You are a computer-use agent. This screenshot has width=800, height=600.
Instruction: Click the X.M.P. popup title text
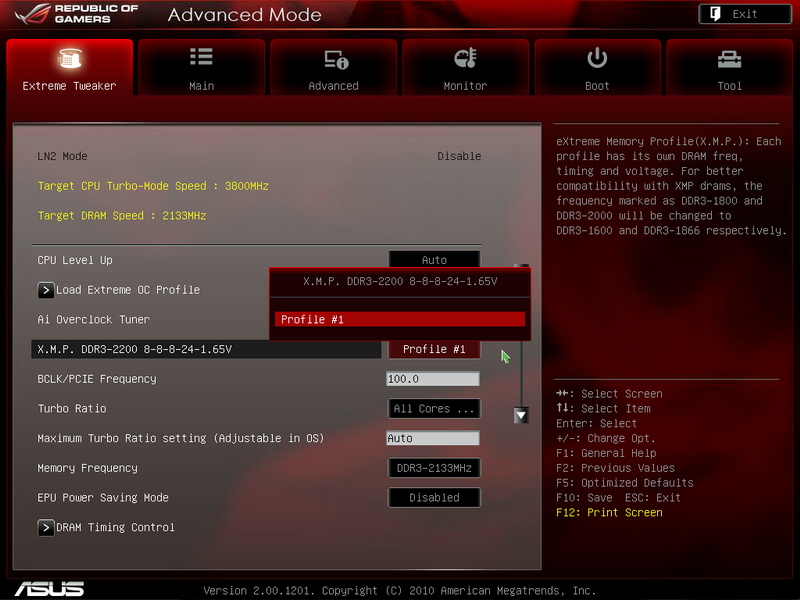(400, 281)
